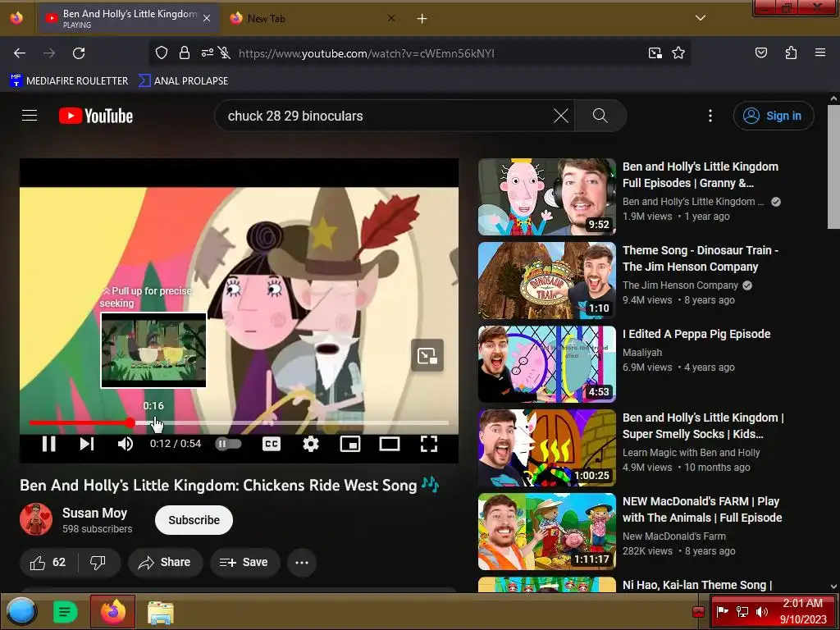Viewport: 840px width, 630px height.
Task: Go back with browser back arrow
Action: pyautogui.click(x=20, y=53)
